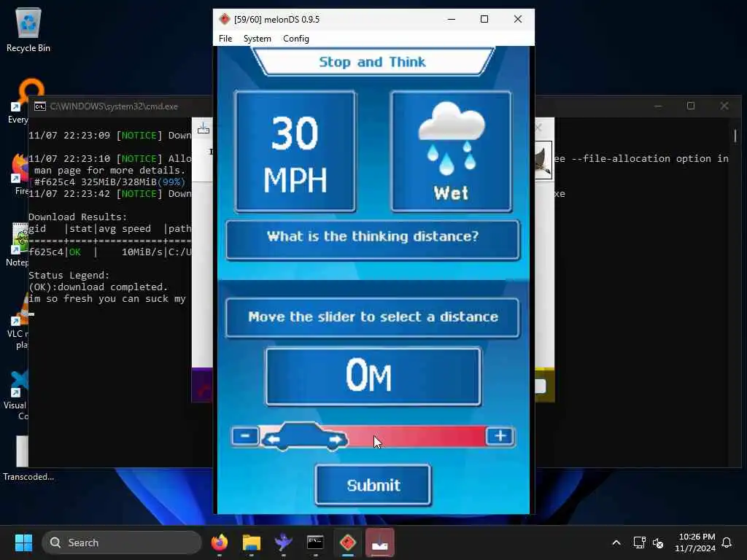747x560 pixels.
Task: Click 'What is the thinking distance?' banner
Action: tap(373, 239)
